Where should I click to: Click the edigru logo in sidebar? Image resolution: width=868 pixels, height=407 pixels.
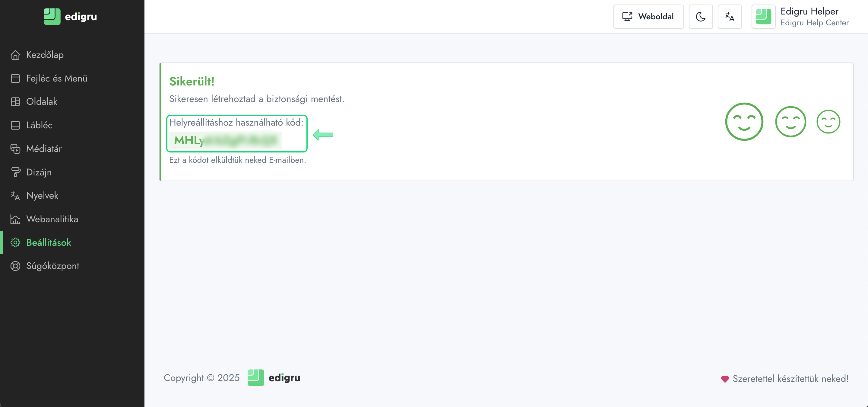tap(70, 17)
